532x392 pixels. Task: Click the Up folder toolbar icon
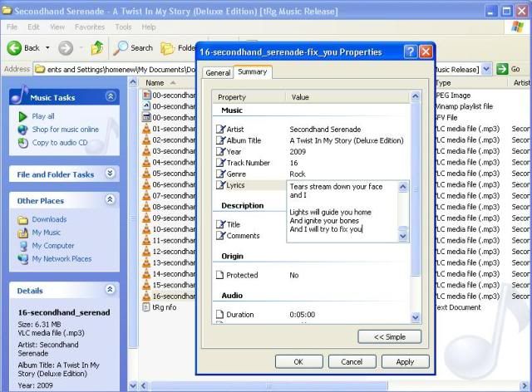point(96,48)
